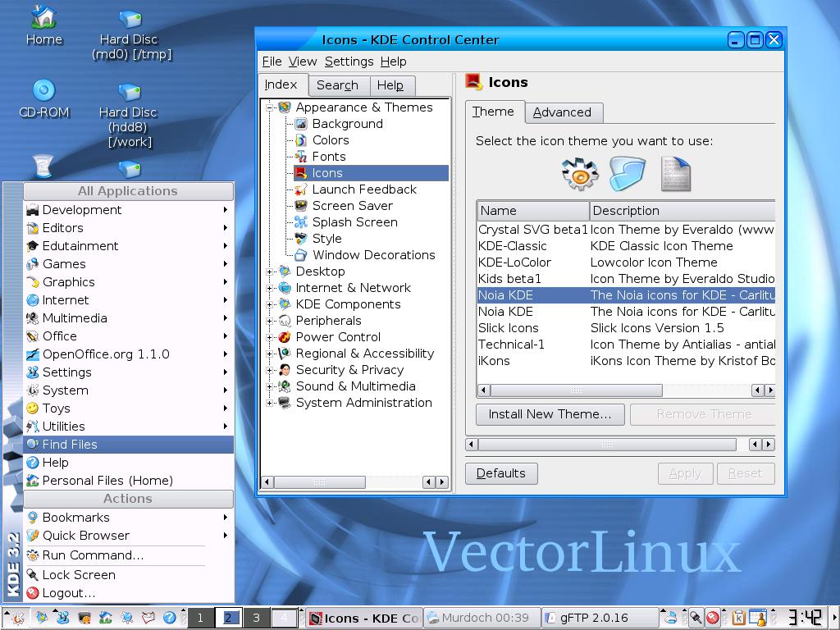Click the theme list scrollbar right arrow
This screenshot has height=630, width=840.
[769, 390]
